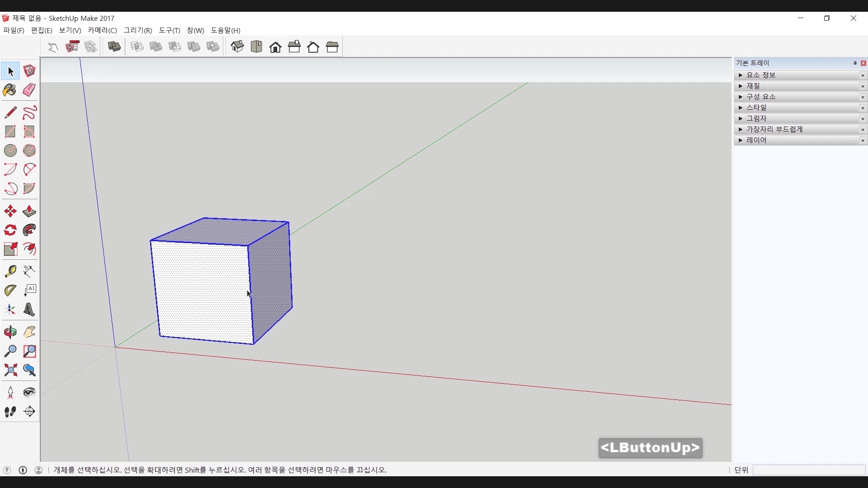The width and height of the screenshot is (868, 488).
Task: Toggle auto-hide pin on 기본 트레이
Action: click(855, 63)
